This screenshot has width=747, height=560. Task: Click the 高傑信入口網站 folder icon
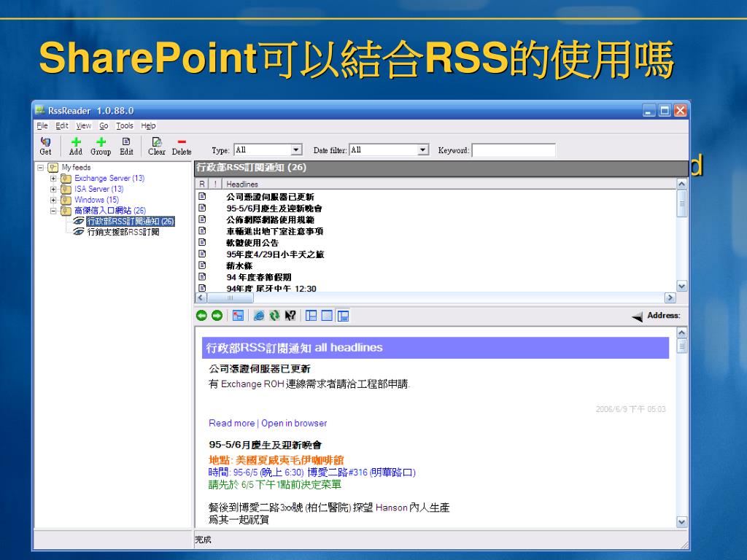pyautogui.click(x=66, y=211)
